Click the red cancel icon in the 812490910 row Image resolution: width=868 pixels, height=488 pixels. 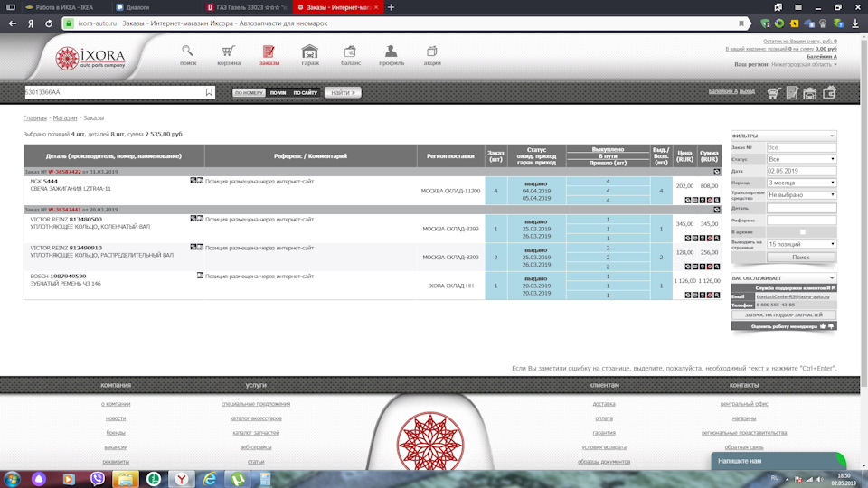(x=710, y=267)
